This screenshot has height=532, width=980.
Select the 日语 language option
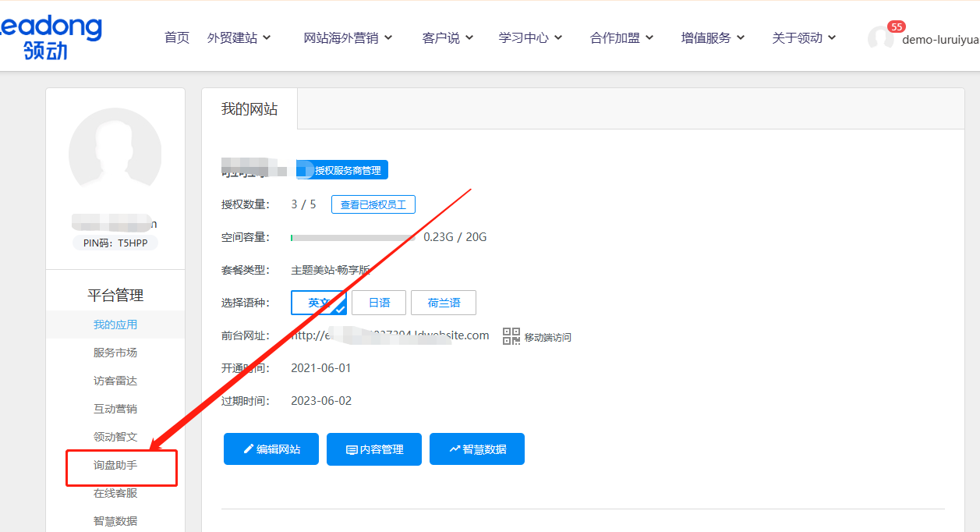pos(379,303)
